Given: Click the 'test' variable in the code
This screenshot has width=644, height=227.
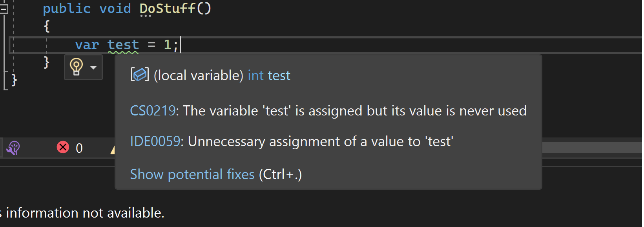Looking at the screenshot, I should (x=123, y=45).
